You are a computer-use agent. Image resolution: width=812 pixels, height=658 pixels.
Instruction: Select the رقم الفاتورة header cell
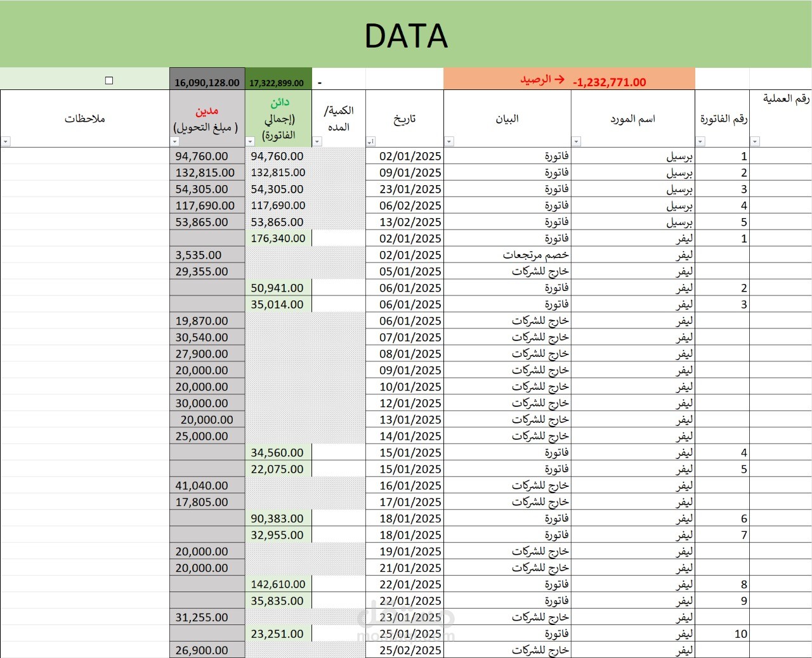723,119
